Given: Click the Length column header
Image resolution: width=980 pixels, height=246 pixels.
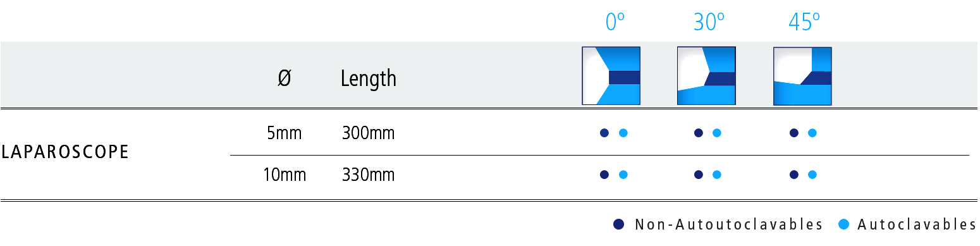Looking at the screenshot, I should [x=369, y=79].
